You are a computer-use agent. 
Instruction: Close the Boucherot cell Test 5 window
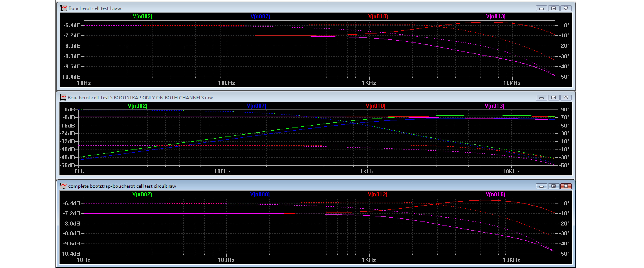pyautogui.click(x=566, y=98)
